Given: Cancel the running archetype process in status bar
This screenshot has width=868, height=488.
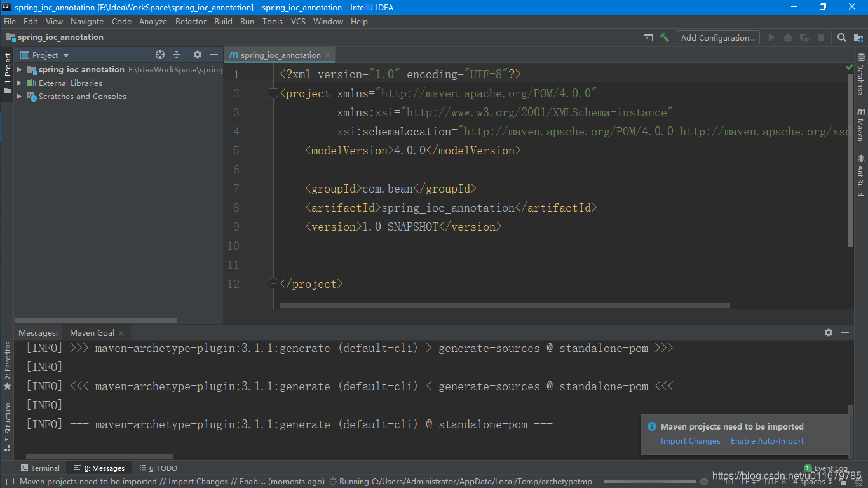Looking at the screenshot, I should 703,482.
